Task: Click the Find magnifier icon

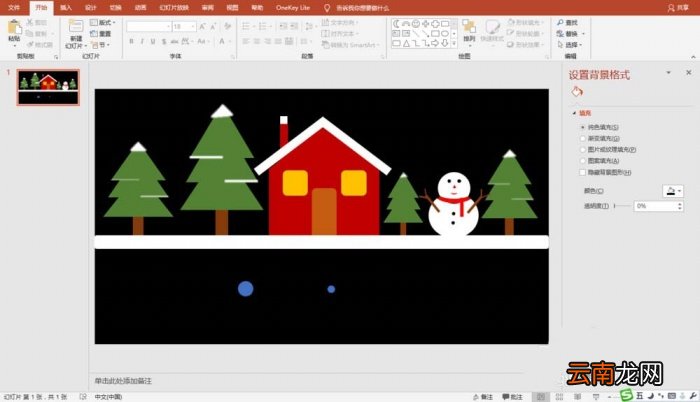Action: [x=560, y=22]
